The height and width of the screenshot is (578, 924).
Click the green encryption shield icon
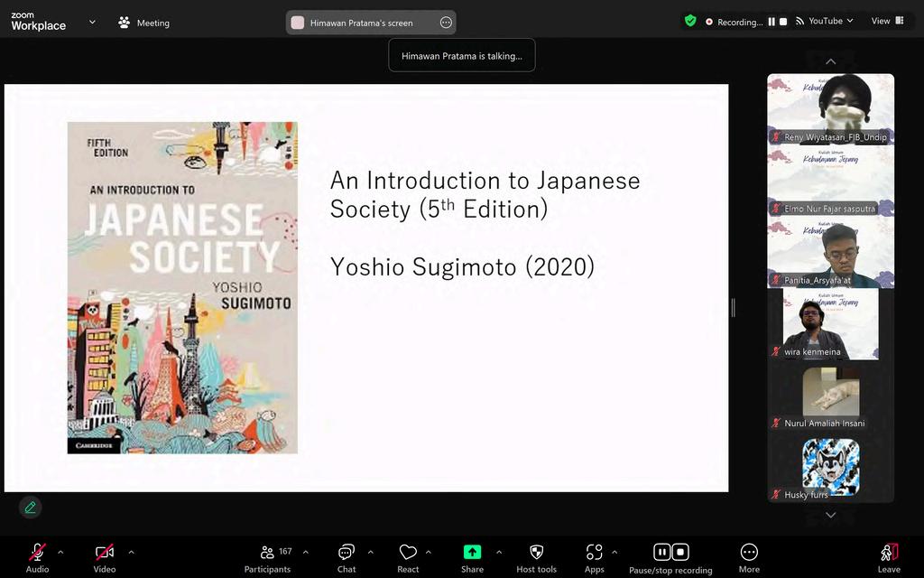pyautogui.click(x=690, y=22)
